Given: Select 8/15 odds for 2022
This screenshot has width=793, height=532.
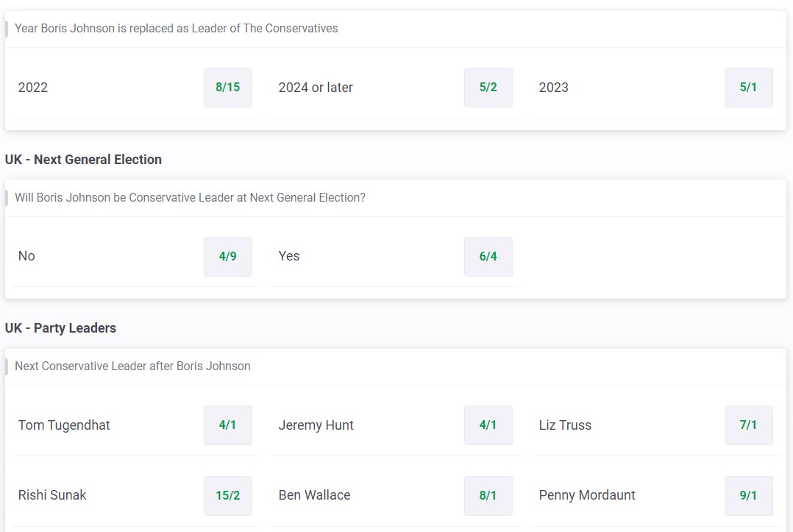Looking at the screenshot, I should coord(227,88).
